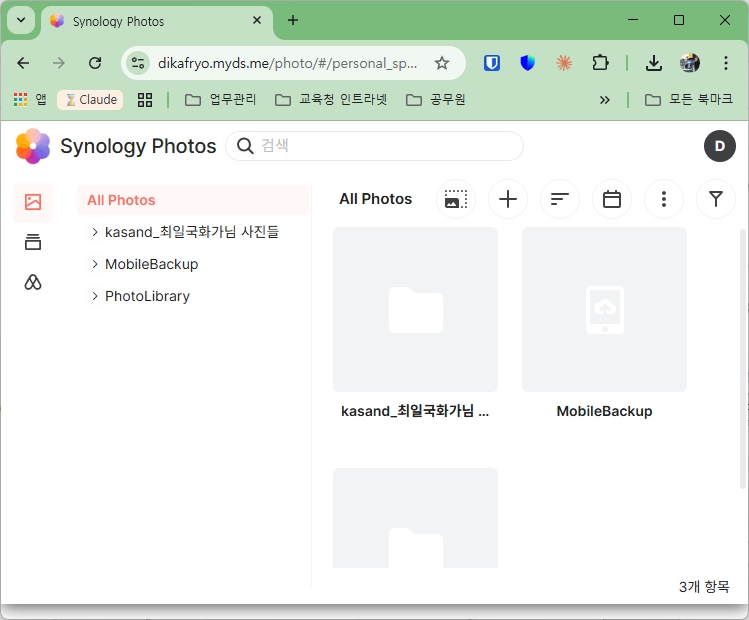
Task: Open the Chrome profile picture
Action: pos(689,63)
